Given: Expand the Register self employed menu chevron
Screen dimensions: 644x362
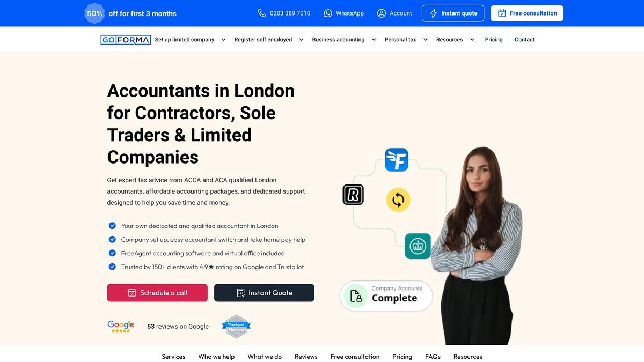Looking at the screenshot, I should [301, 40].
